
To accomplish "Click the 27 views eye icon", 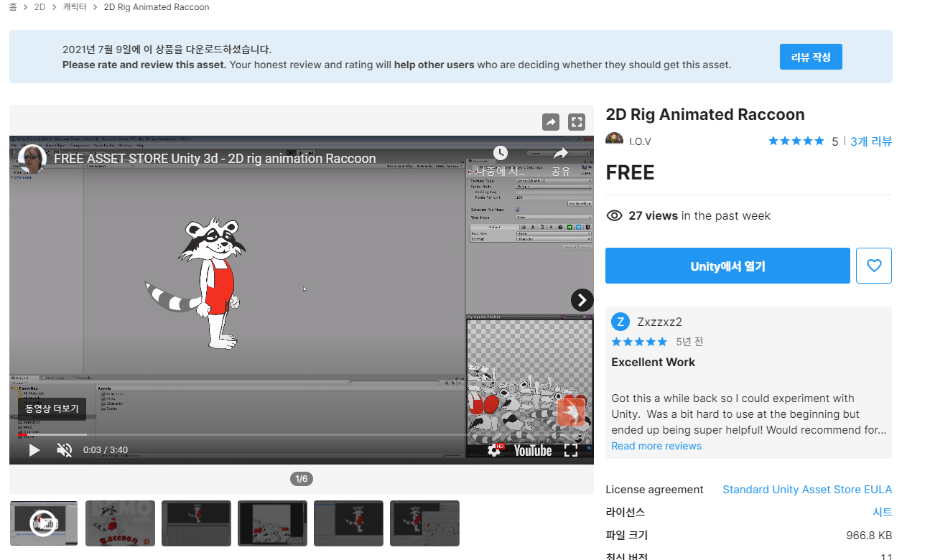I will (614, 215).
